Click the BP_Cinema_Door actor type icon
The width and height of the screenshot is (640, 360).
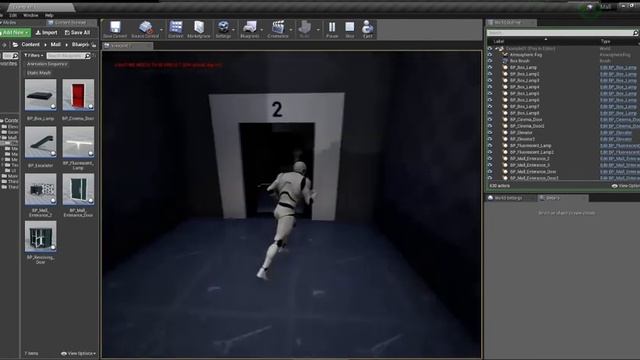coord(505,120)
